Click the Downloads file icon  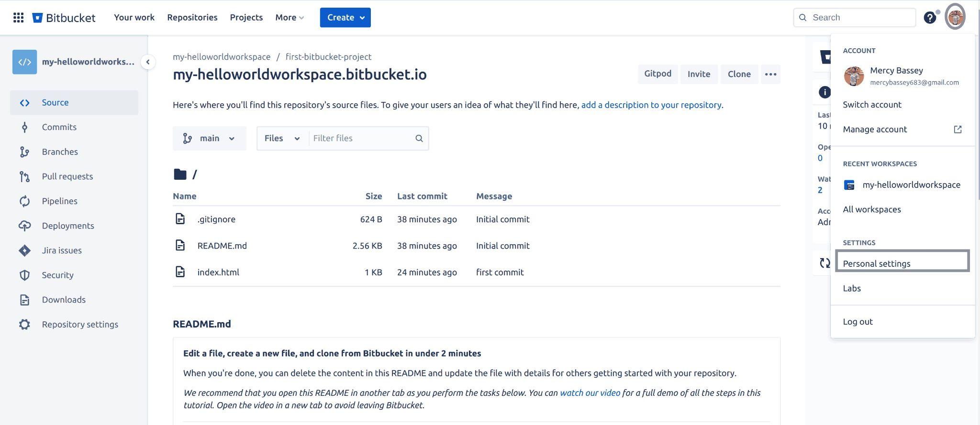(x=25, y=300)
